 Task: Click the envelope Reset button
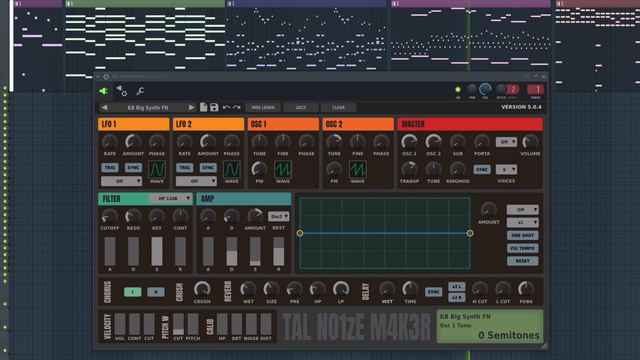(x=522, y=261)
